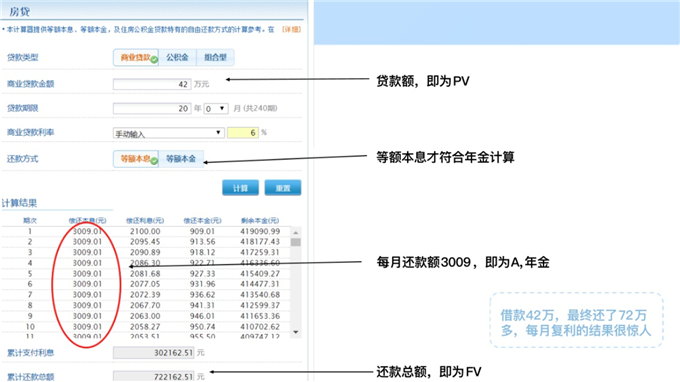The image size is (680, 382).
Task: Expand the 手动输入 interest rate dropdown
Action: (x=168, y=133)
